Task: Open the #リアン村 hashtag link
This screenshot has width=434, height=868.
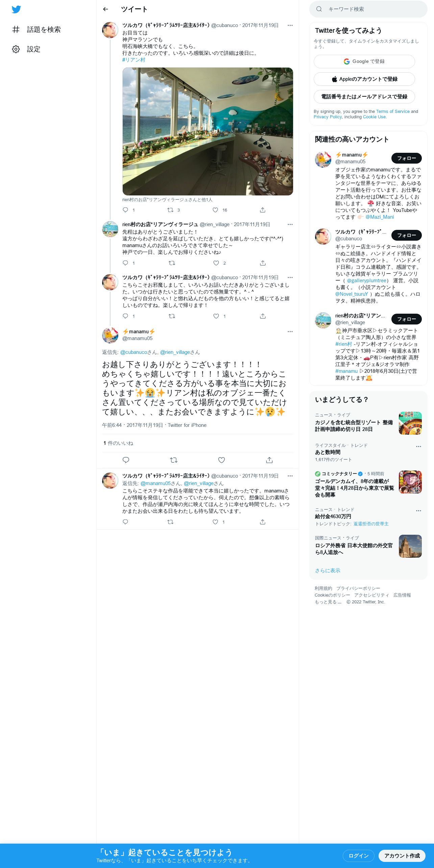Action: coord(134,60)
